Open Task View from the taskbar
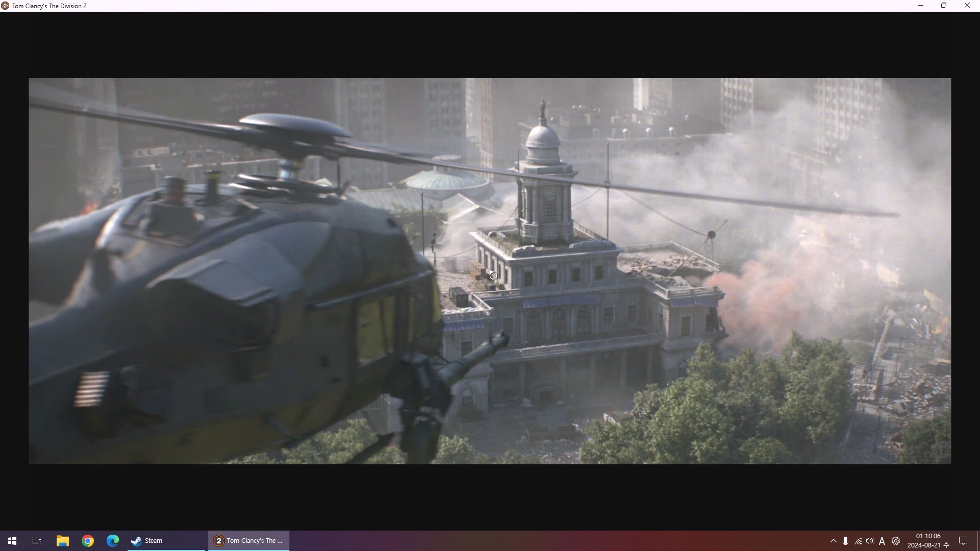 pyautogui.click(x=37, y=541)
